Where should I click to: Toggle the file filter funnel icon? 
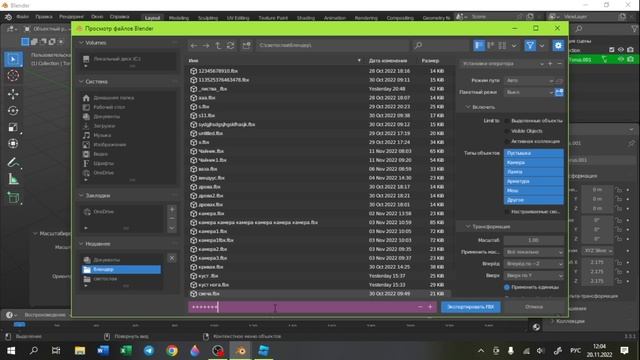530,46
